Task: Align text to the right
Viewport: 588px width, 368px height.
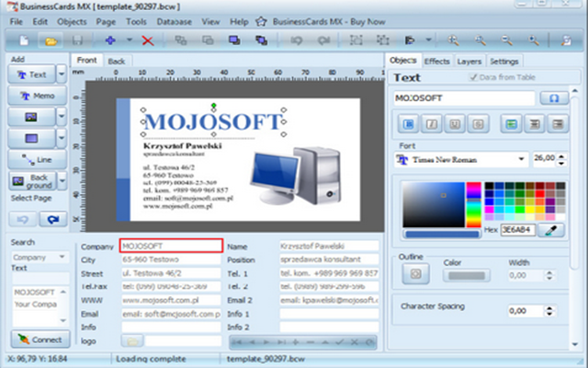Action: coord(558,124)
